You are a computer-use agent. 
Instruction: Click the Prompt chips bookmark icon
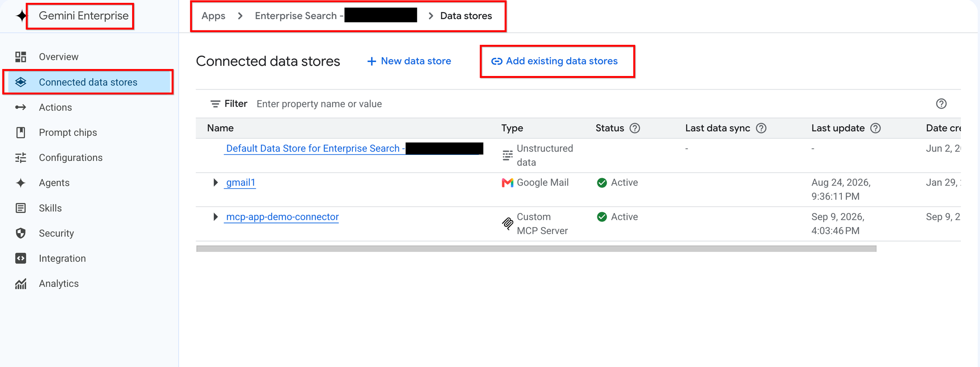(21, 132)
